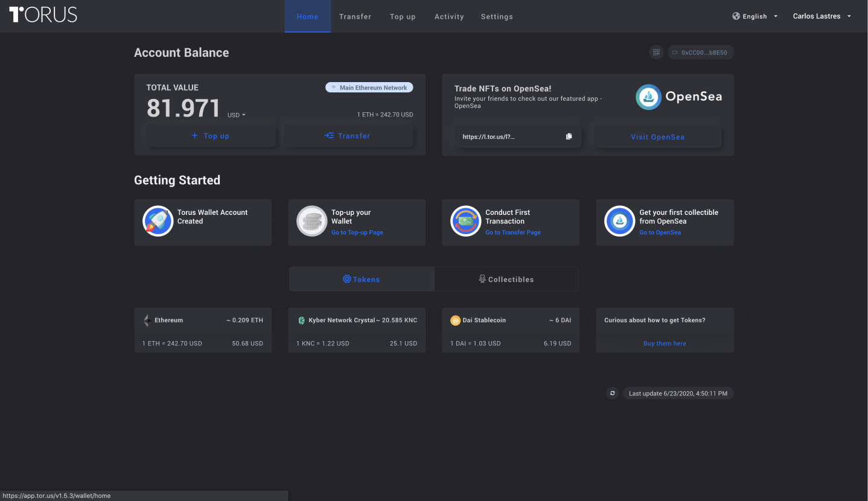Click the globe language icon
Viewport: 868px width, 501px height.
coord(736,16)
